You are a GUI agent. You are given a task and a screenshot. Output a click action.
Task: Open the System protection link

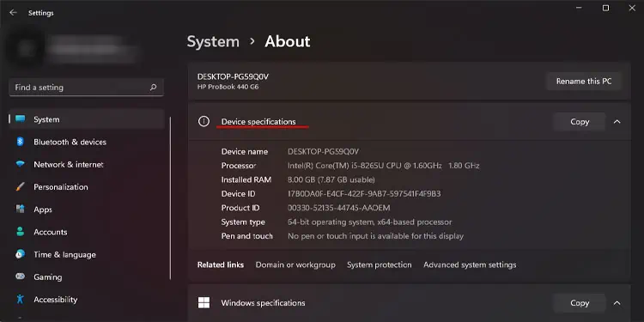pyautogui.click(x=379, y=265)
